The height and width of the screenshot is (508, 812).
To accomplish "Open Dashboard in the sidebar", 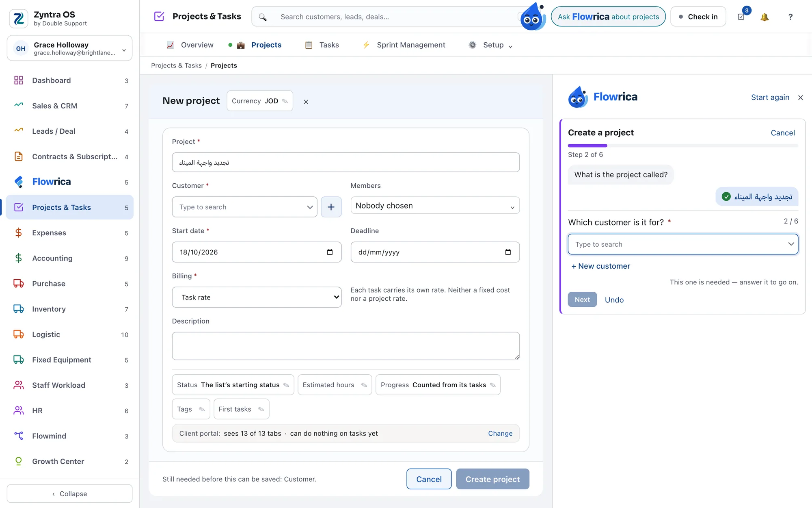I will [x=70, y=80].
